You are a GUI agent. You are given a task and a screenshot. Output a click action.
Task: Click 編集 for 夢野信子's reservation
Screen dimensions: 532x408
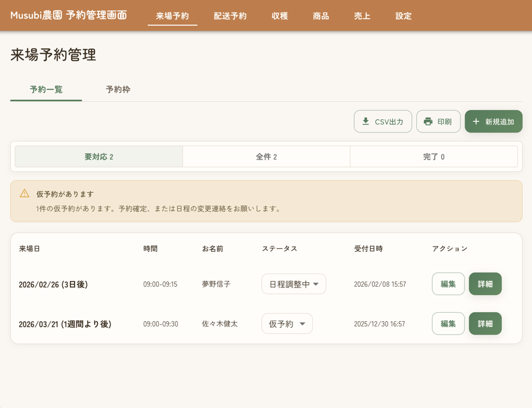448,284
